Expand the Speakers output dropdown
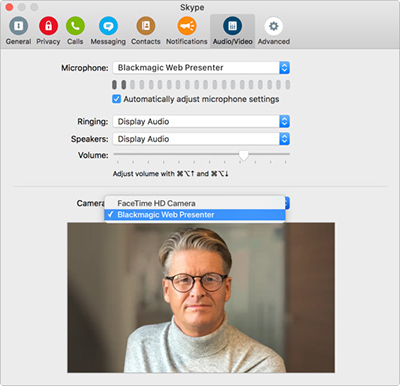This screenshot has width=400, height=386. pos(201,139)
